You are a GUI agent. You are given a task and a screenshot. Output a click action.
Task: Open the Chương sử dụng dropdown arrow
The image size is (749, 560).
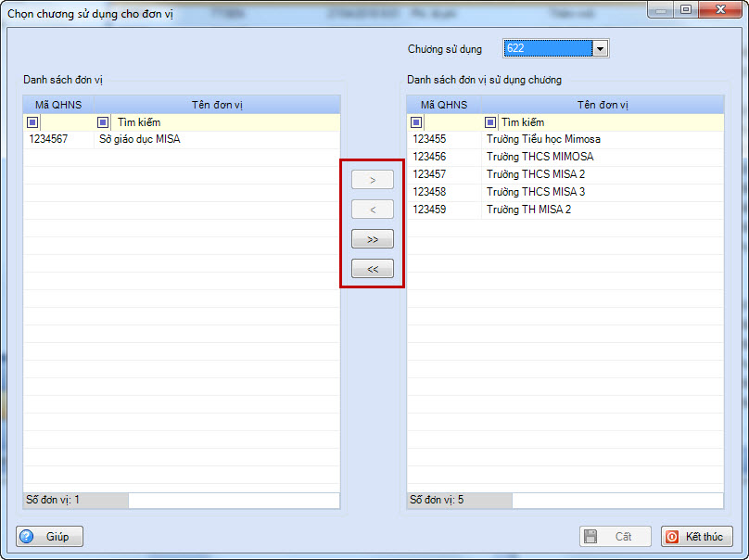600,49
